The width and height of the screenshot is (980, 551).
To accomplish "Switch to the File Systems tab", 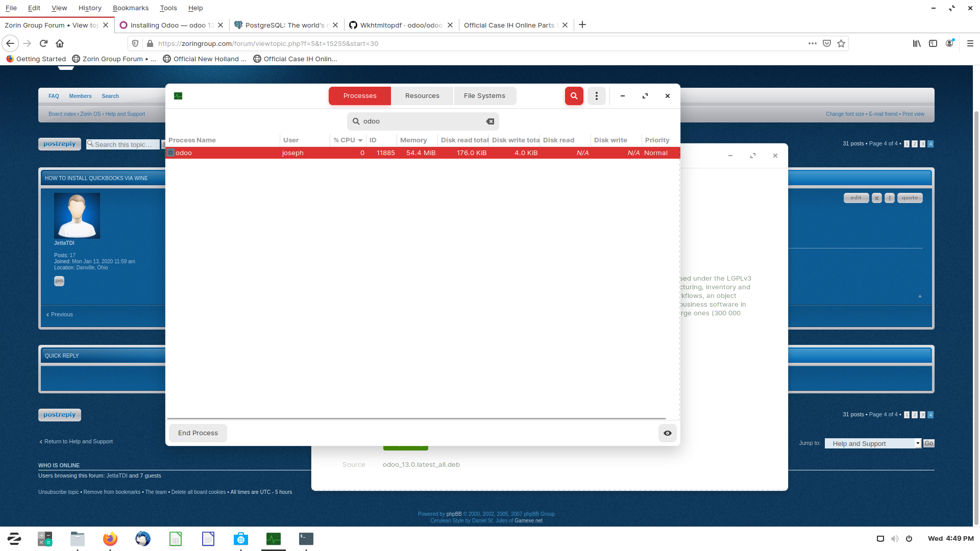I will (x=484, y=96).
